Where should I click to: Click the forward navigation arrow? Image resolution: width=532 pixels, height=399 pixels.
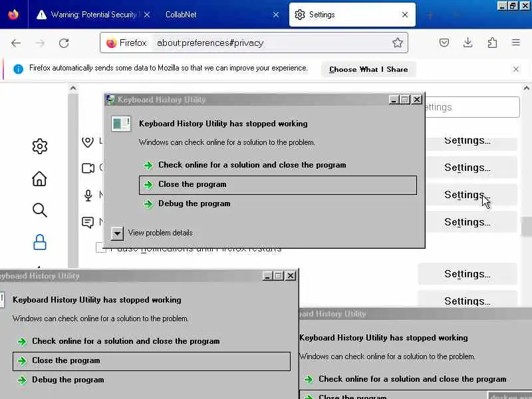(40, 43)
